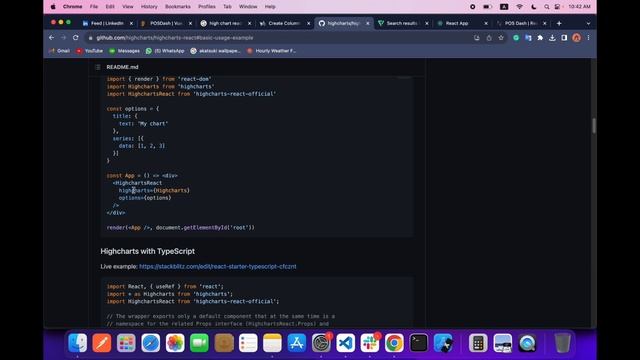
Task: Open the Bookmarks menu
Action: click(x=178, y=7)
